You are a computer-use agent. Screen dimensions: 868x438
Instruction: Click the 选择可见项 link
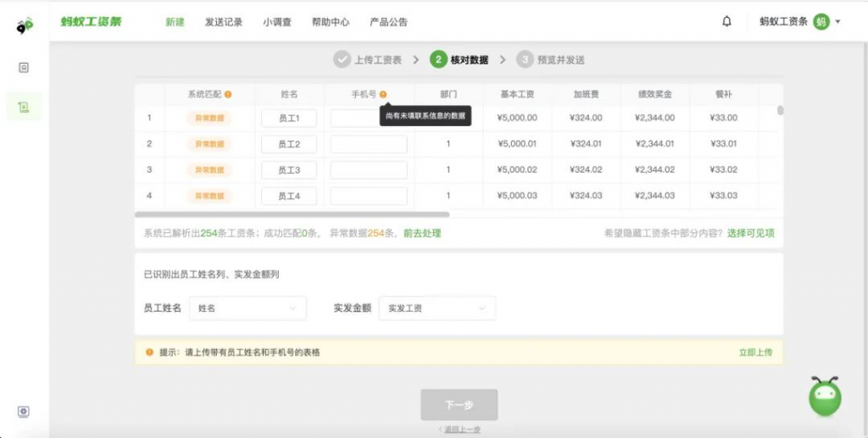pos(750,233)
